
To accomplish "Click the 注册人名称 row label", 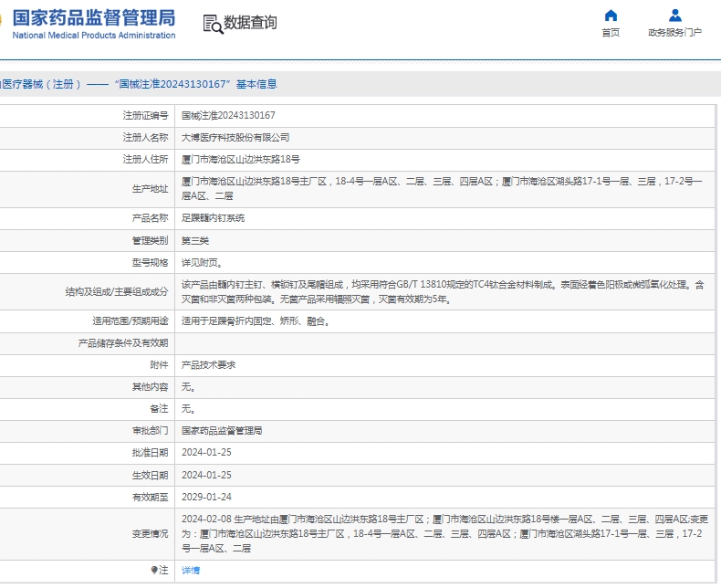I will pyautogui.click(x=145, y=138).
